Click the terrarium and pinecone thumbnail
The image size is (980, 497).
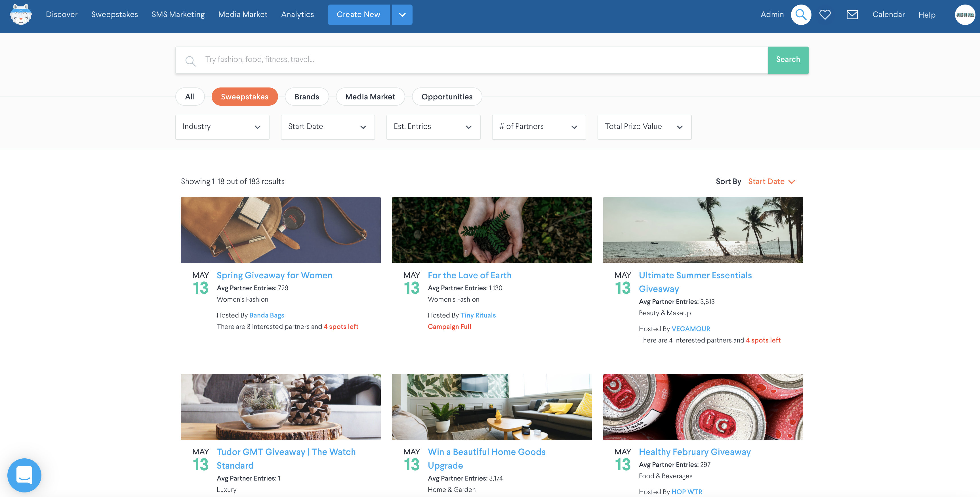tap(281, 407)
